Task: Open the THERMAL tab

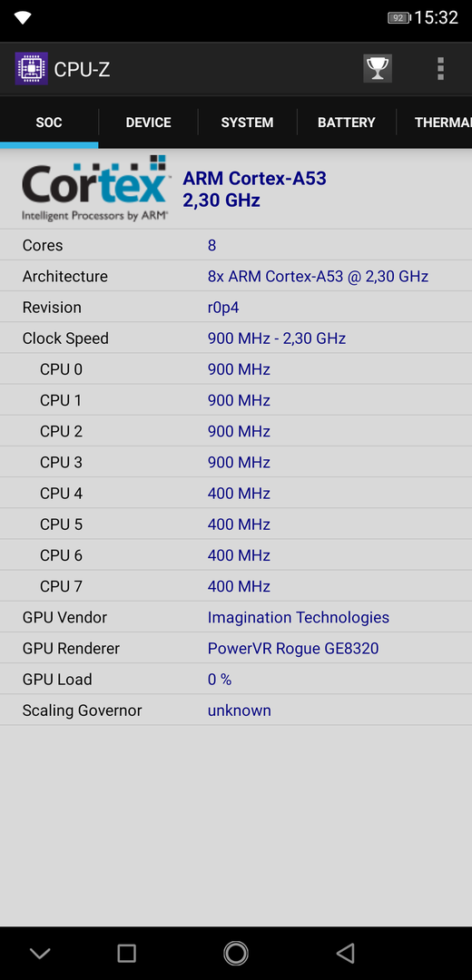Action: (x=435, y=122)
